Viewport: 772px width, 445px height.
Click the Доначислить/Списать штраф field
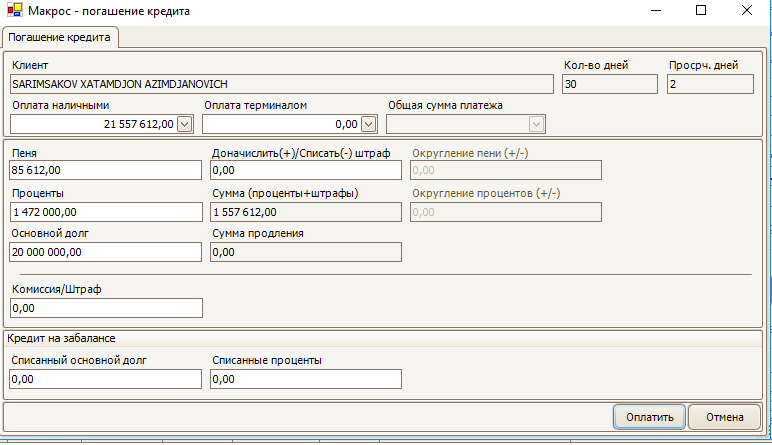(x=306, y=170)
